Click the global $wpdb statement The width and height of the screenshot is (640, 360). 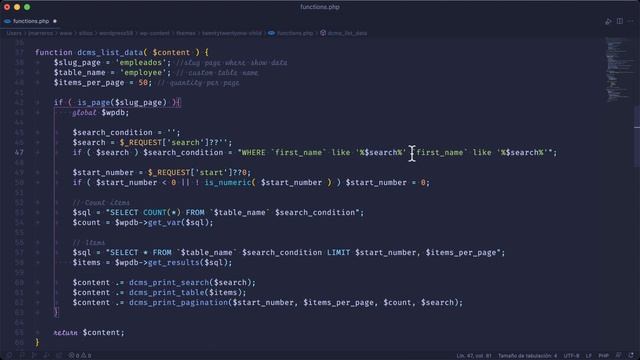pos(100,113)
